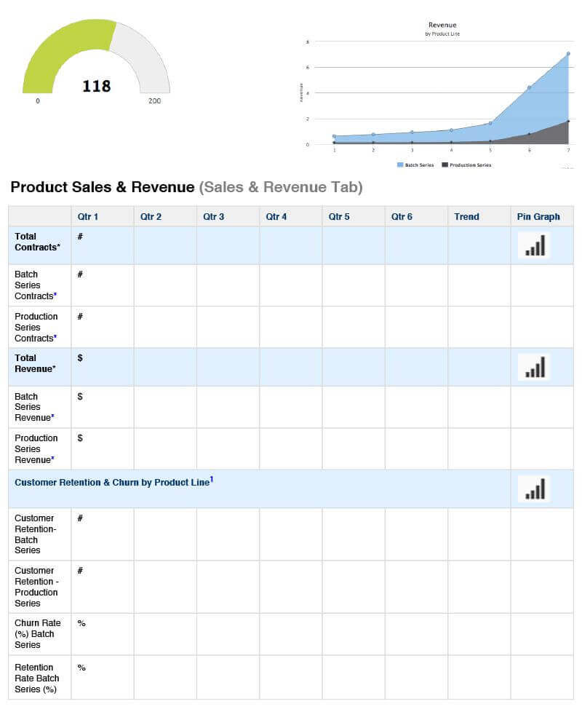Click the Qtr 2 cell for Total Revenue
The image size is (582, 728).
coord(164,368)
